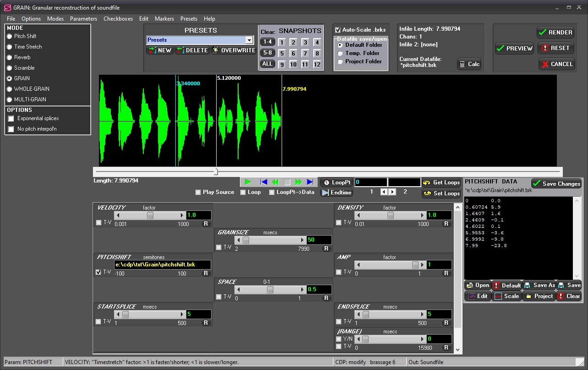Open the Checkboxes menu

click(118, 19)
